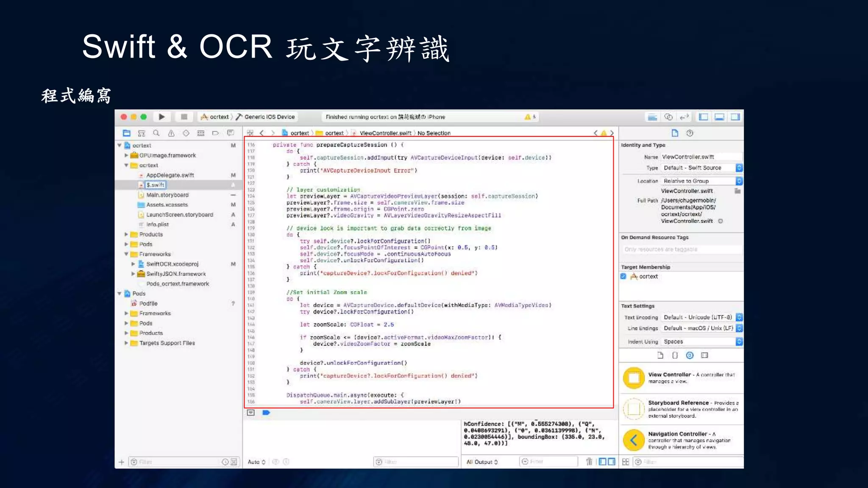868x488 pixels.
Task: Show the Code Snippet library
Action: (x=675, y=355)
